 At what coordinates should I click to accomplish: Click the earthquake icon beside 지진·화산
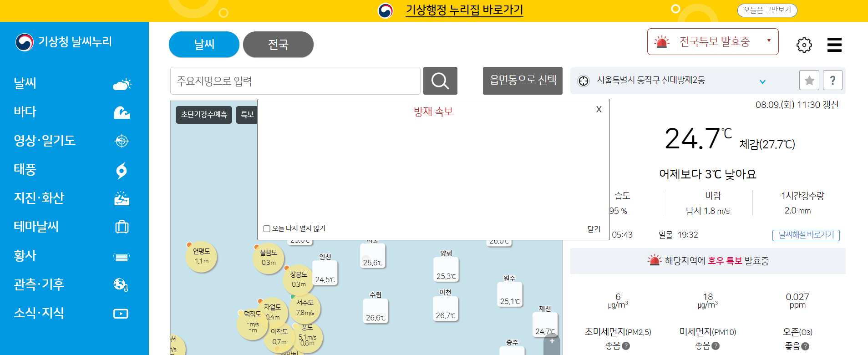pos(122,198)
